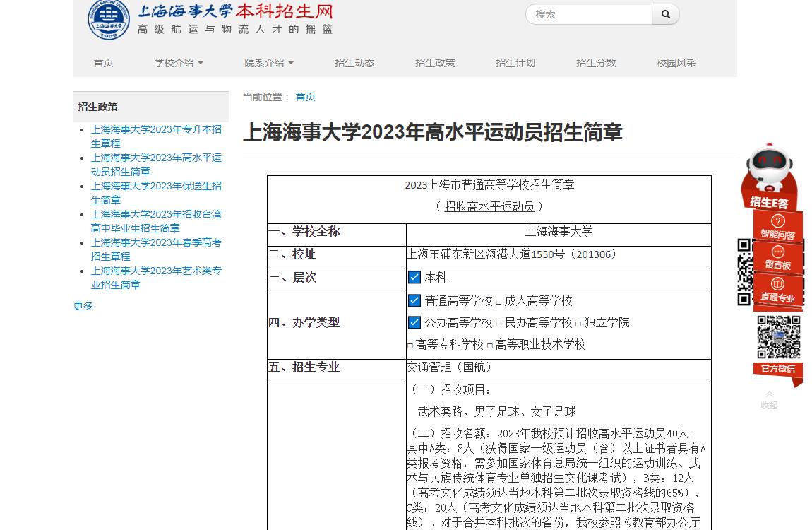The width and height of the screenshot is (812, 530).
Task: Open 2023年高水平运动员招生简章 sidebar link
Action: click(156, 164)
